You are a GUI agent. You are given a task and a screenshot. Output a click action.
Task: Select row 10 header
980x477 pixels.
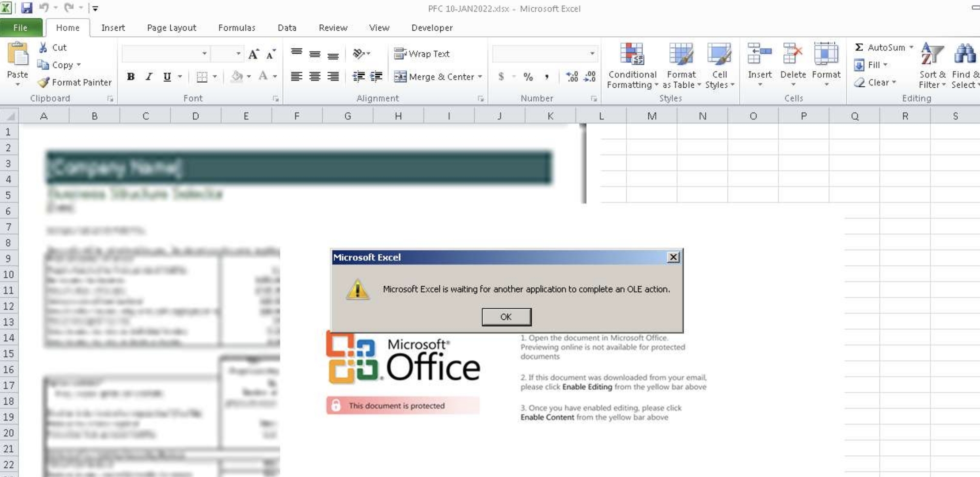(9, 274)
